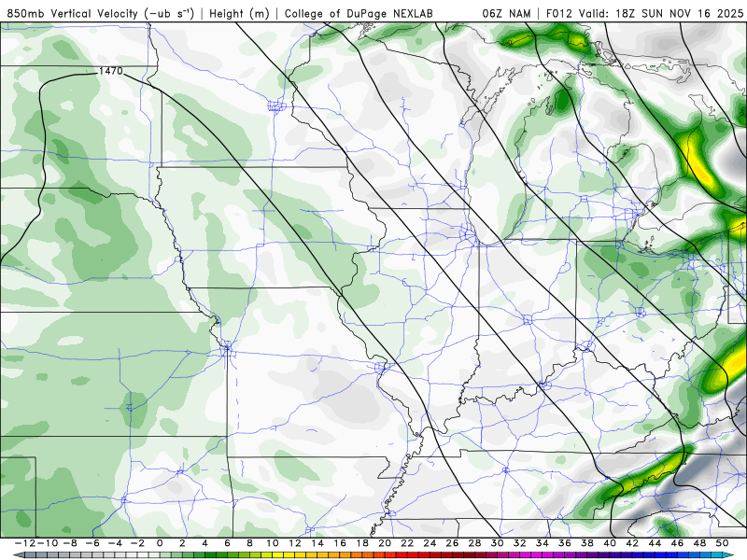Click the 30 value on the color scale

tap(498, 543)
